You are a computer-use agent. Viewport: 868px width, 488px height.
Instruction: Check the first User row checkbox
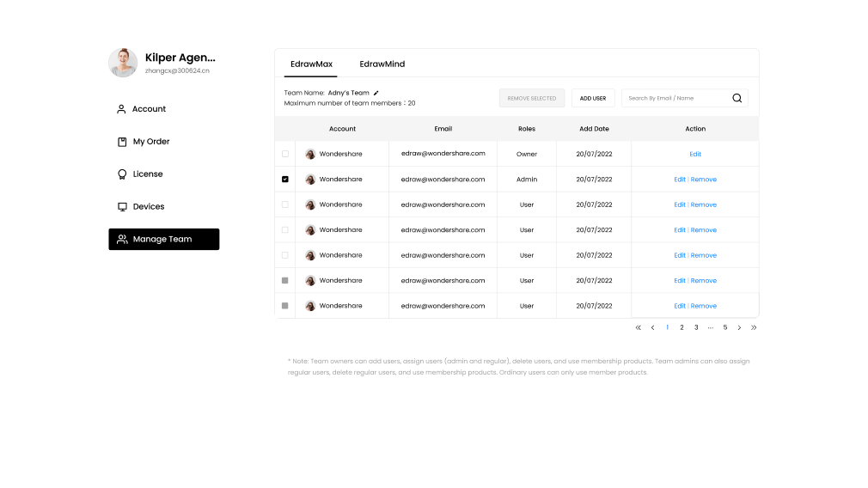285,204
